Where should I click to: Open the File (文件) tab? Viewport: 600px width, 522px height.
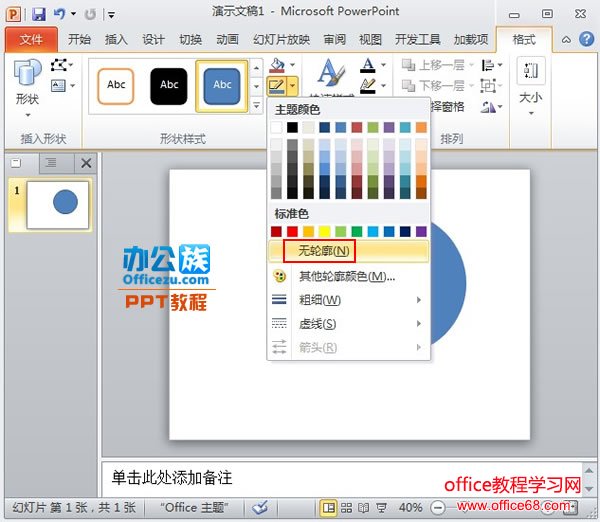[31, 39]
